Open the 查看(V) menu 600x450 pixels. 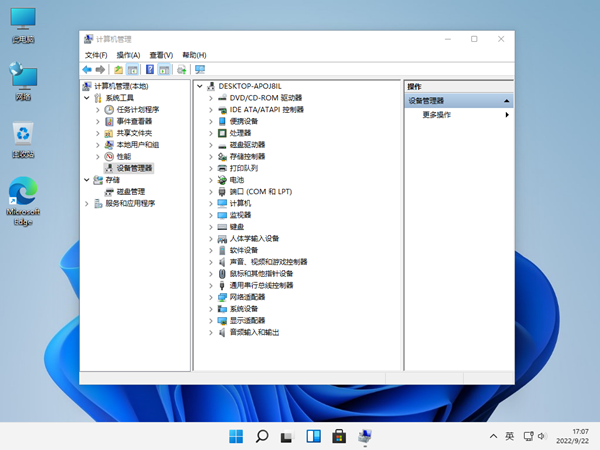[161, 55]
